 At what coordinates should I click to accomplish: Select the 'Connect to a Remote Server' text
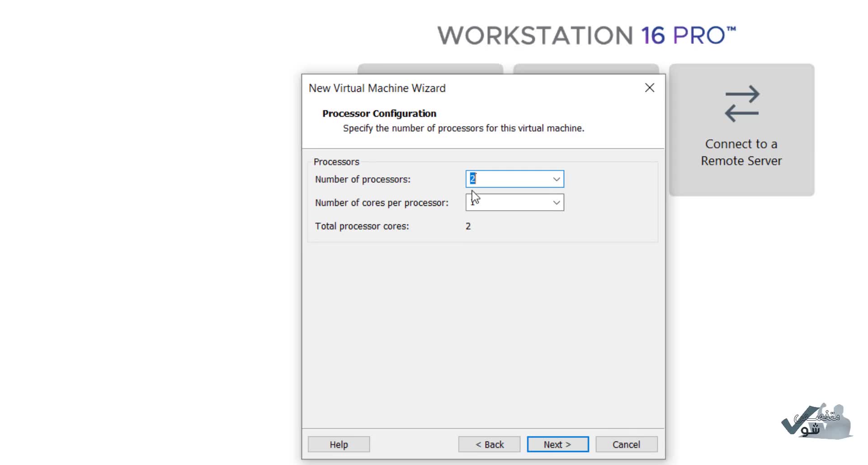coord(741,152)
